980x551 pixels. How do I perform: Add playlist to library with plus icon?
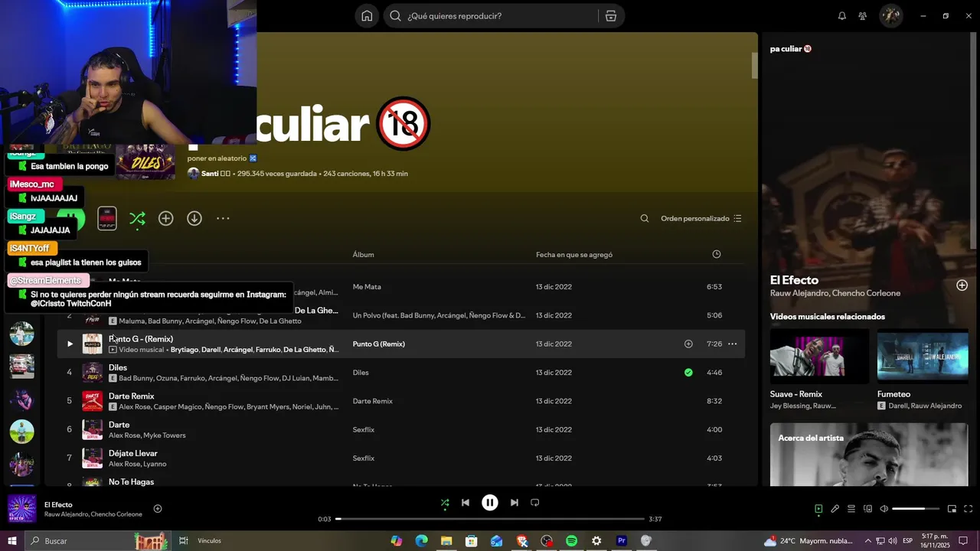[166, 219]
